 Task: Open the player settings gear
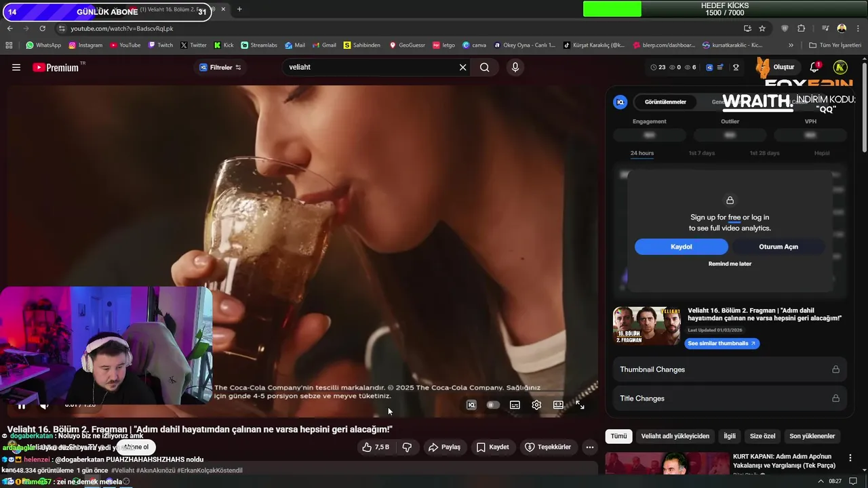coord(536,405)
